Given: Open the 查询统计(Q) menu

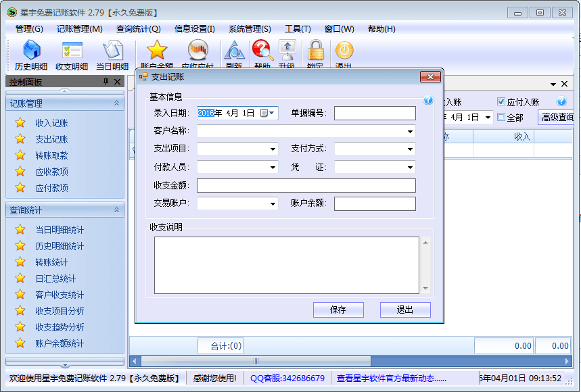Looking at the screenshot, I should click(x=138, y=28).
